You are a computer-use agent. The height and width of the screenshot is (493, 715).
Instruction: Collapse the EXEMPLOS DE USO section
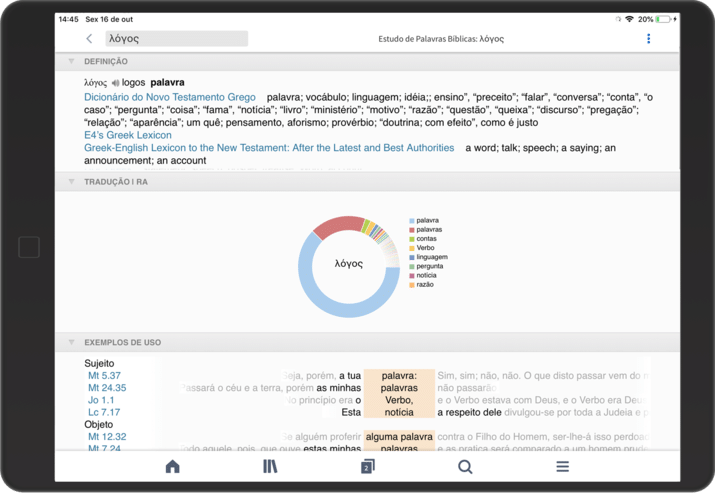coord(71,343)
